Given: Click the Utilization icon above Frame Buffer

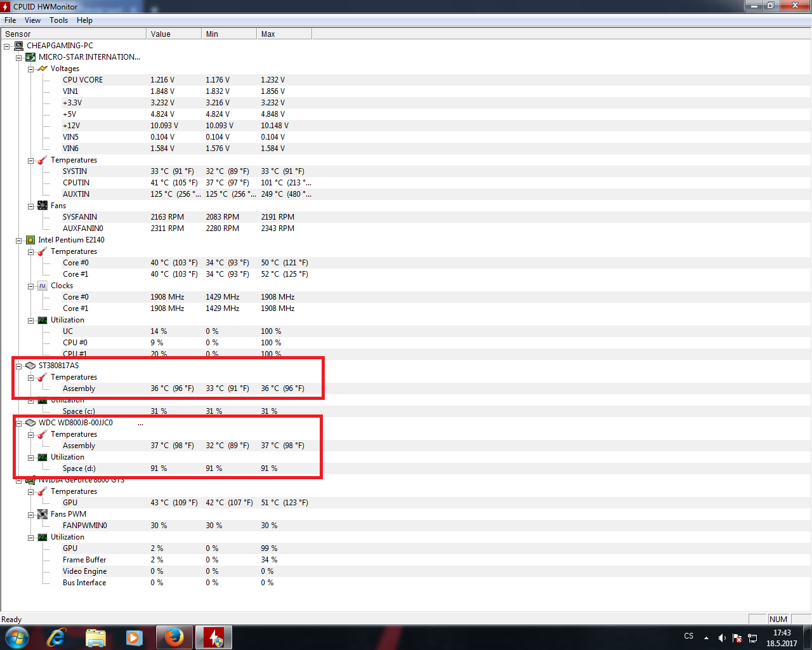Looking at the screenshot, I should [43, 537].
